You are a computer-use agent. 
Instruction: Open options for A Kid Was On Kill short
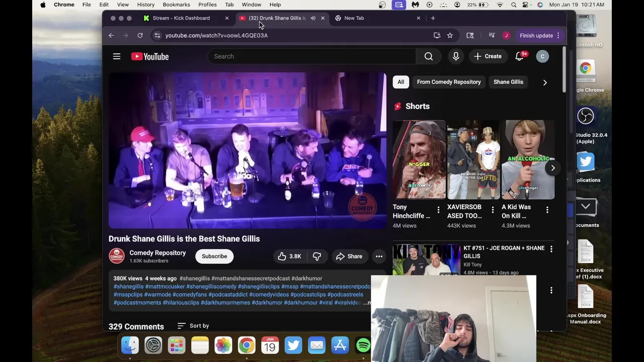[547, 210]
